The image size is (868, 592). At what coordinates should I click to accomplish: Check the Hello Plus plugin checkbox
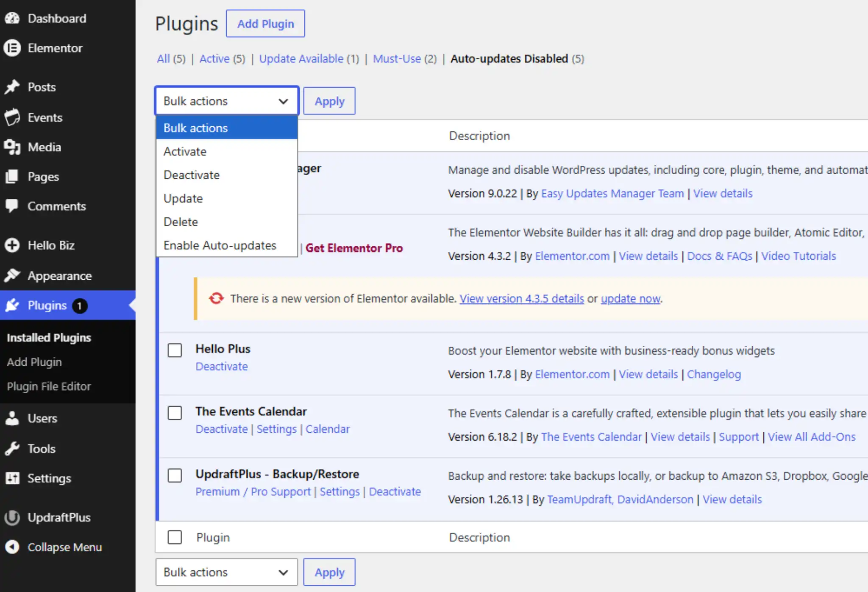click(x=175, y=350)
